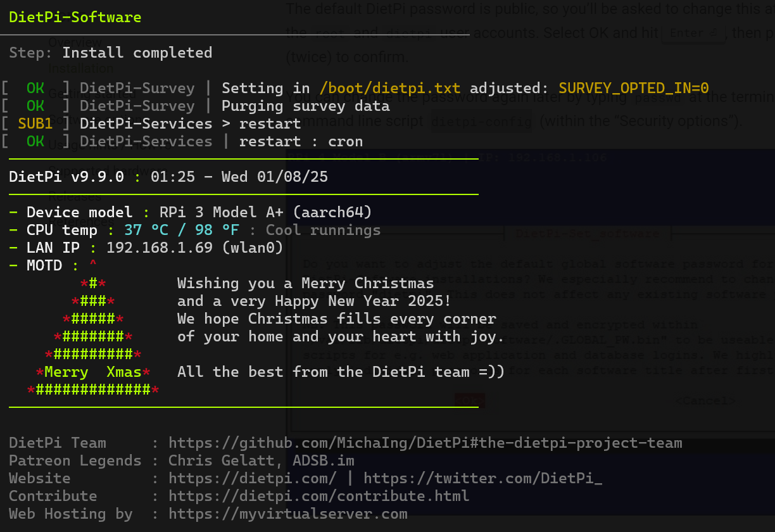Click the 'Chris Gelatt, ADSB.im' names

[261, 460]
